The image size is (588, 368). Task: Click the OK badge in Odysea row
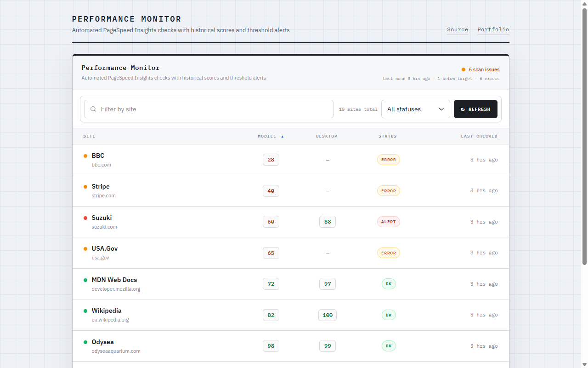[x=389, y=346]
